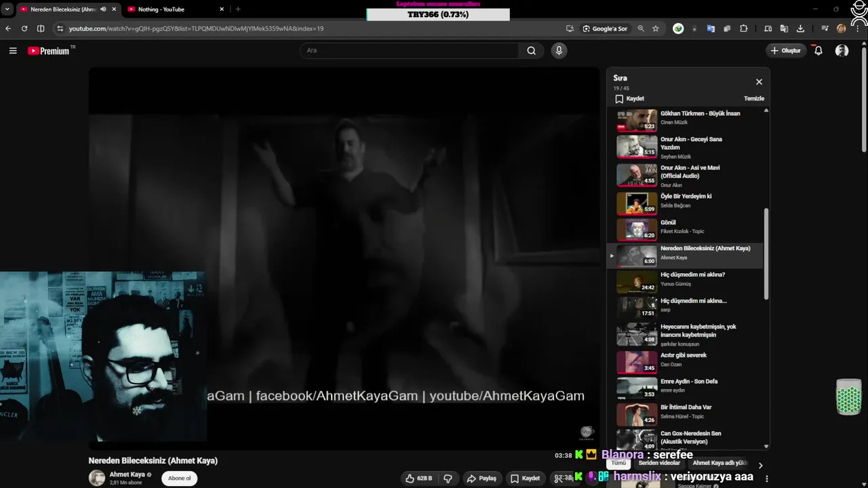The image size is (868, 488).
Task: View site information next to URL
Action: coord(60,28)
